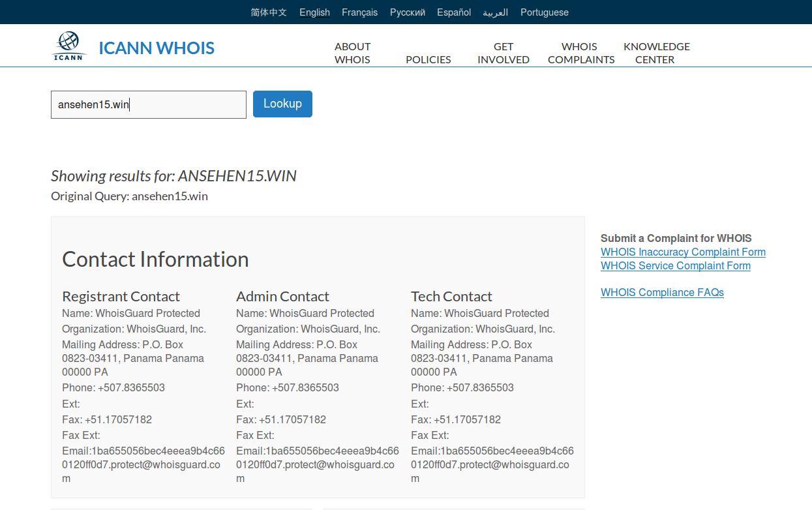Screen dimensions: 812x510
Task: Open WHOIS Inaccuracy Complaint Form
Action: (683, 252)
